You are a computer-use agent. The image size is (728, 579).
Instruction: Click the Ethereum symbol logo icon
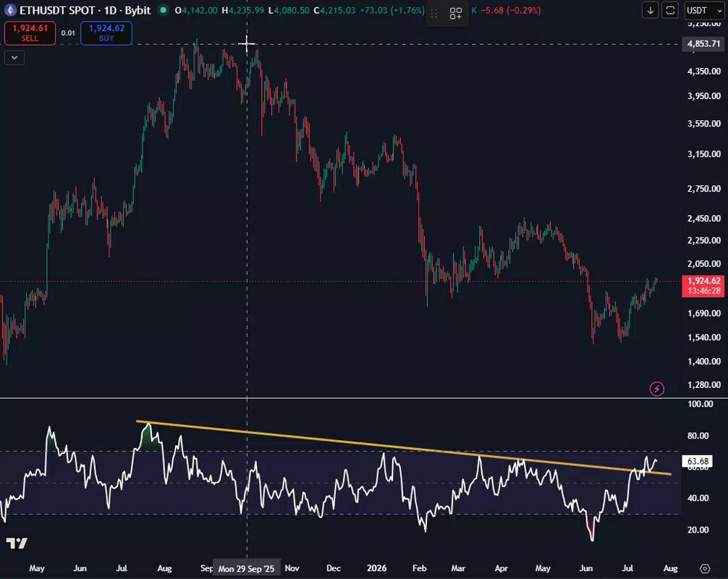[x=9, y=9]
